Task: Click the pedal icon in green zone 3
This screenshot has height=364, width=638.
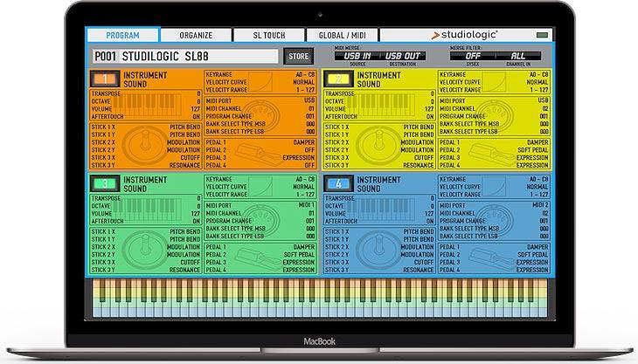Action: [x=259, y=258]
